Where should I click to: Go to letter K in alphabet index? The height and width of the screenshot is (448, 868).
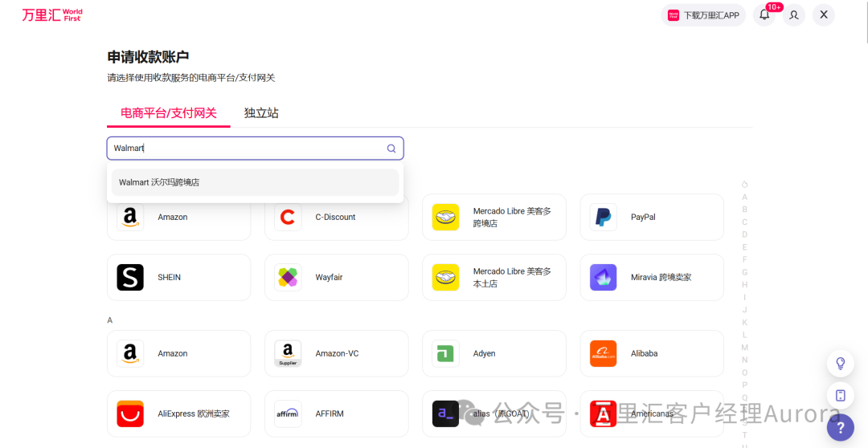pyautogui.click(x=744, y=323)
